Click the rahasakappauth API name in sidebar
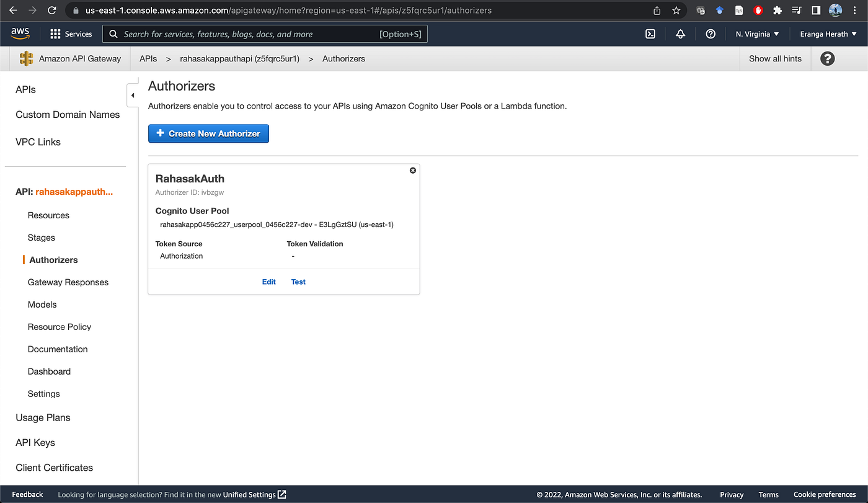Screen dimensions: 868x503 [x=74, y=192]
